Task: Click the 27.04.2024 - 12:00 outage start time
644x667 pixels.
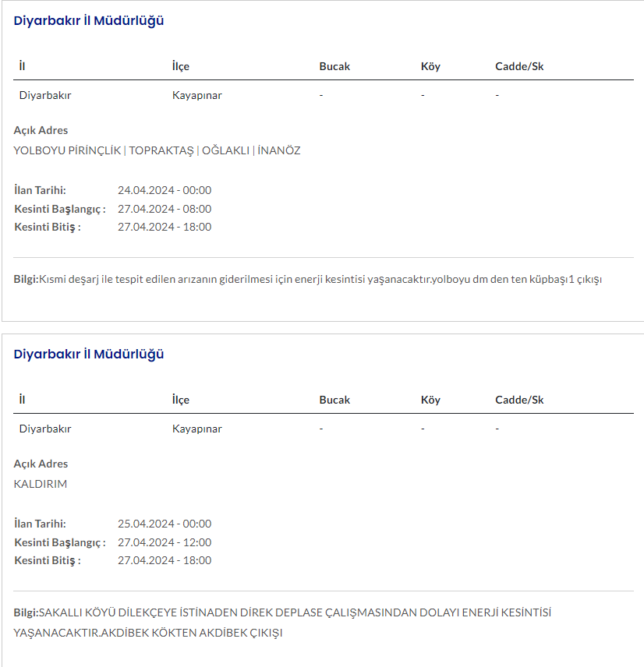Action: click(x=165, y=542)
